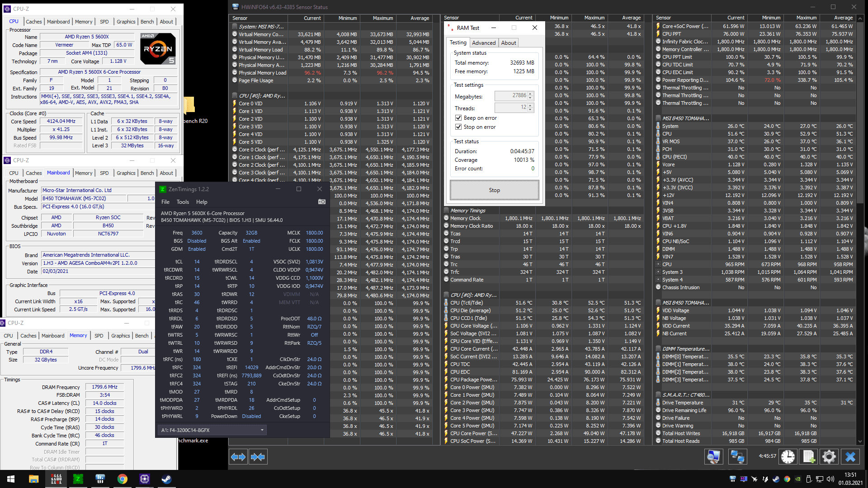Select 'Core 0 VID' sensor row
868x488 pixels.
pos(331,103)
